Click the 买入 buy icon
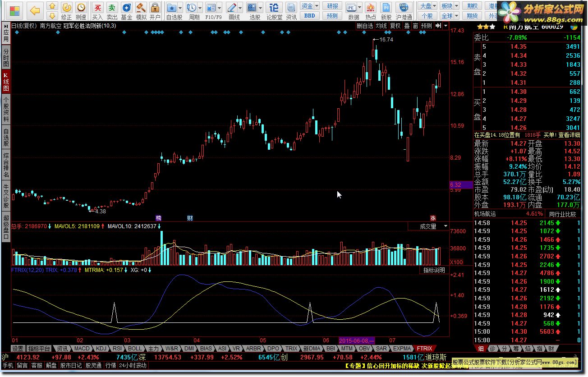This screenshot has height=377, width=588. point(98,10)
